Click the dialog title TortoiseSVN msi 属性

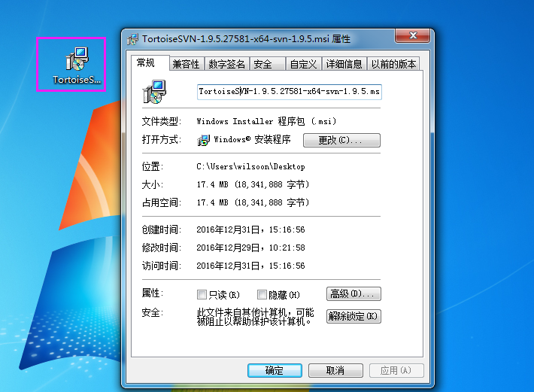(246, 39)
